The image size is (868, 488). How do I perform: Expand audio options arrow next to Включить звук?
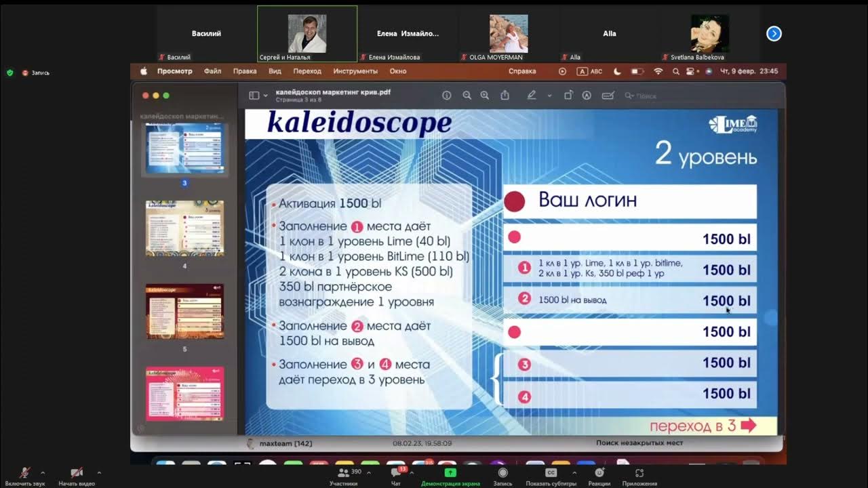(43, 472)
